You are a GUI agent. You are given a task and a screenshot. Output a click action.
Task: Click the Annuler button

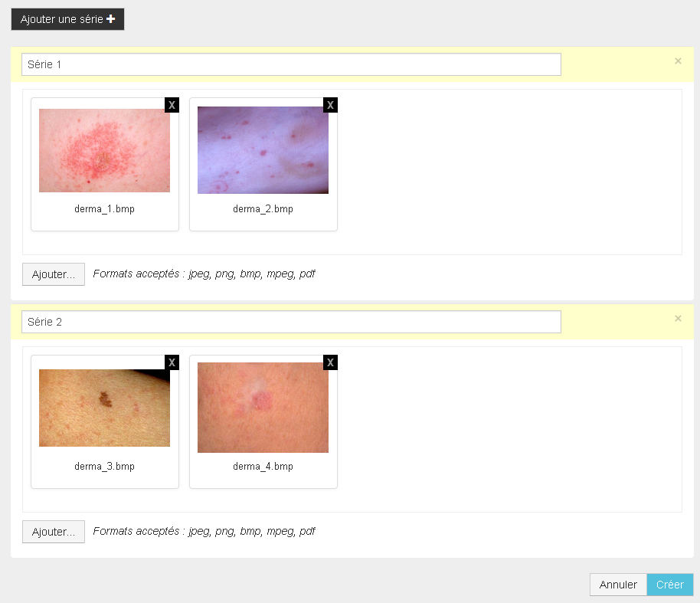(618, 585)
